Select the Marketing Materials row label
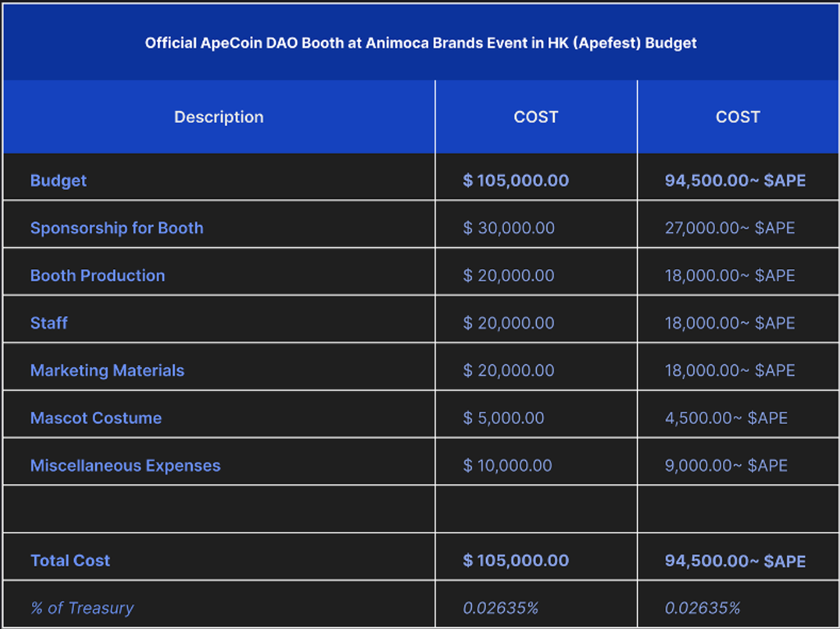Screen dimensions: 840x629 point(107,370)
